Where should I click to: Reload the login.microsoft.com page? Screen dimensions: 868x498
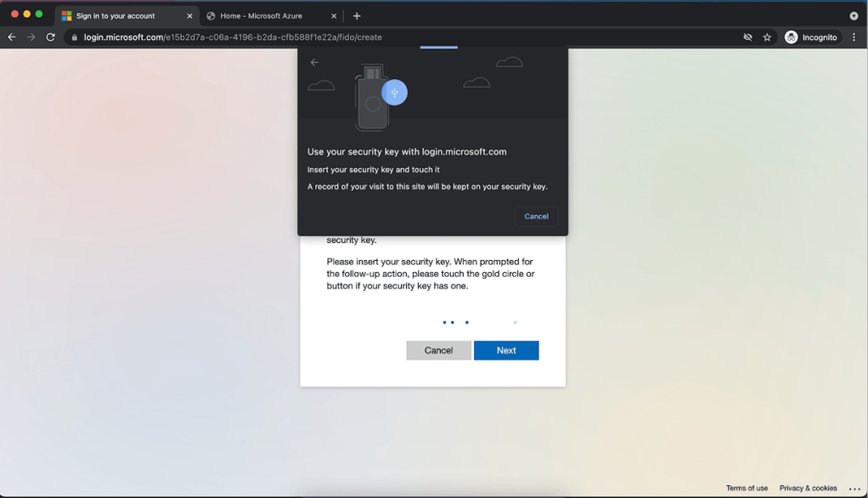click(x=51, y=37)
